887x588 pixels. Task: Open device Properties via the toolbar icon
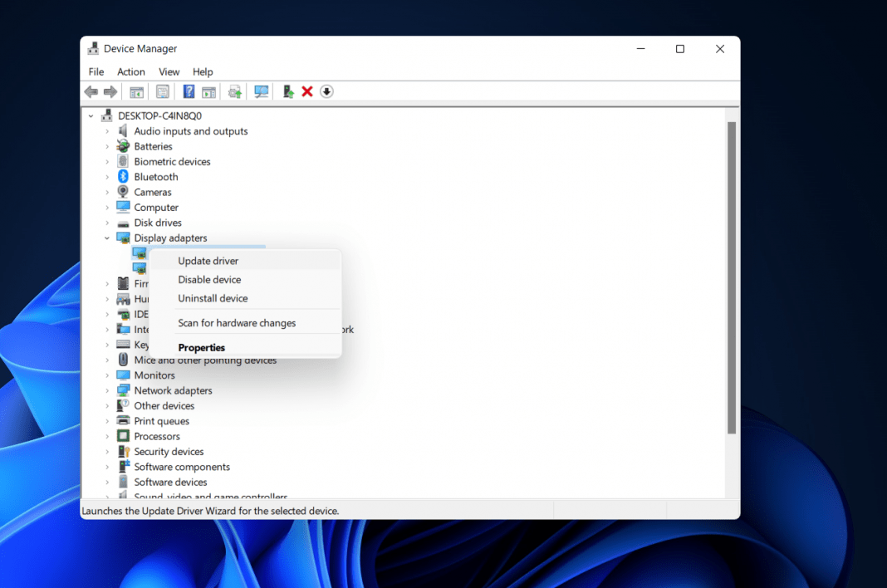click(x=162, y=91)
